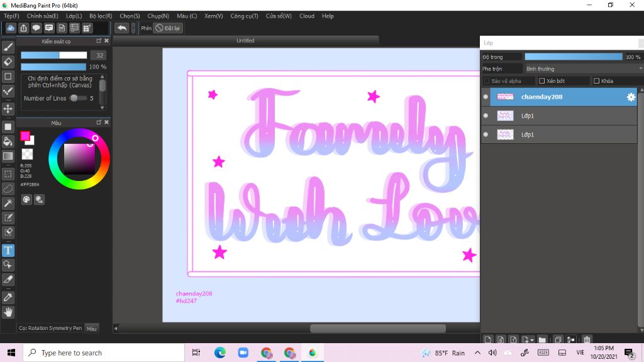This screenshot has width=644, height=362.
Task: Open the Công cụ(T) menu
Action: pos(244,16)
